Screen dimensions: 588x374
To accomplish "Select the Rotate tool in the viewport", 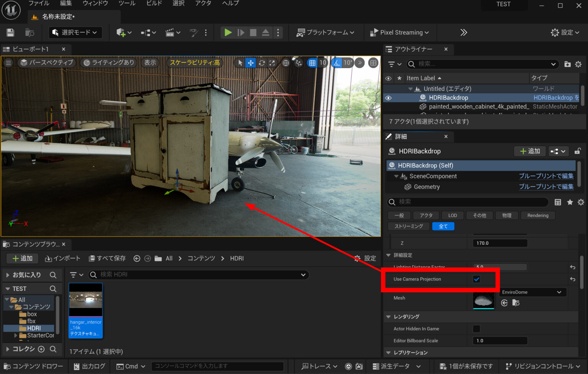I will 262,62.
